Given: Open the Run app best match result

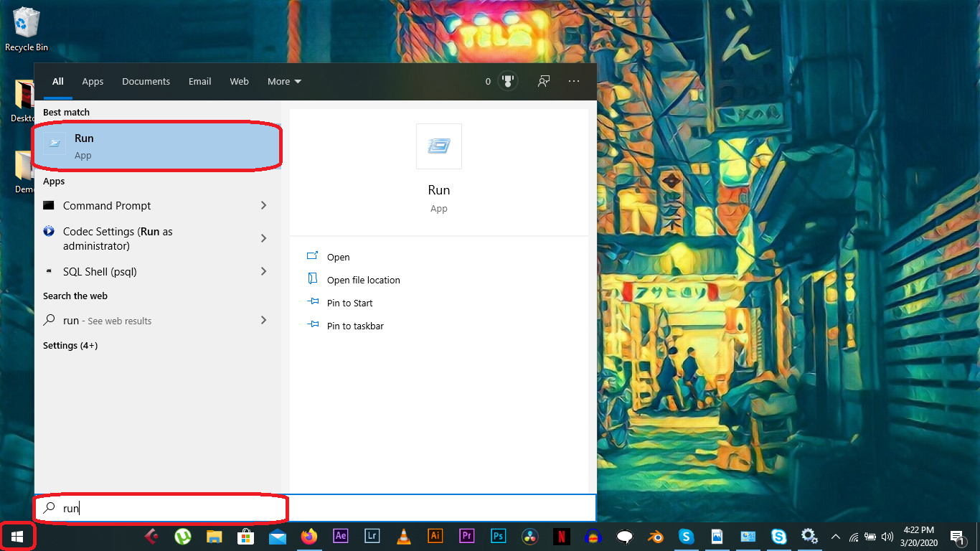Looking at the screenshot, I should (156, 146).
